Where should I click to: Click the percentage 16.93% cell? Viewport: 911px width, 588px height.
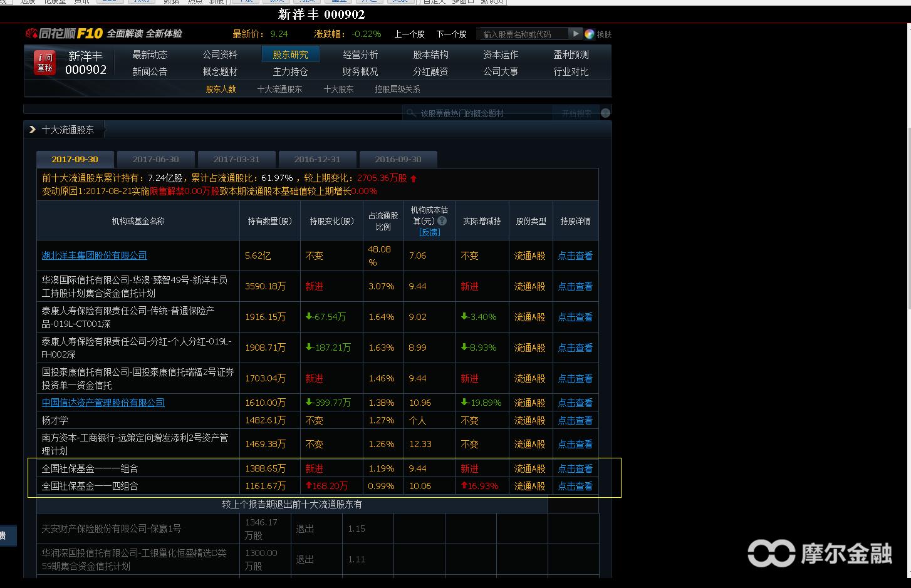click(x=480, y=486)
